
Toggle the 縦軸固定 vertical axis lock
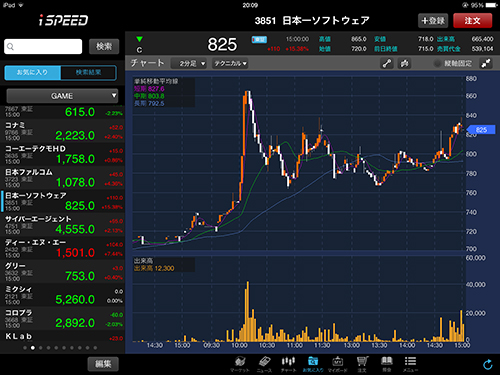click(x=453, y=63)
